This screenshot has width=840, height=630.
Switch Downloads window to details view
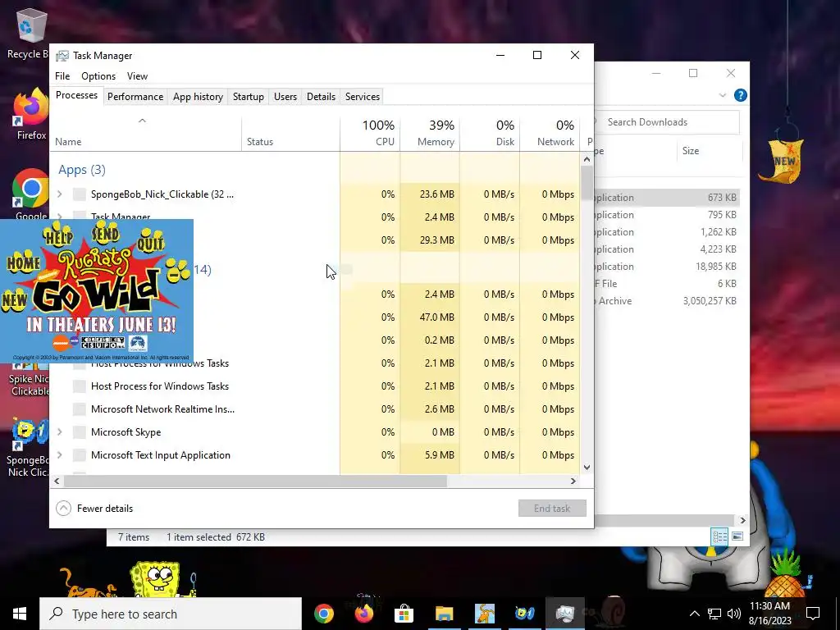pos(720,536)
